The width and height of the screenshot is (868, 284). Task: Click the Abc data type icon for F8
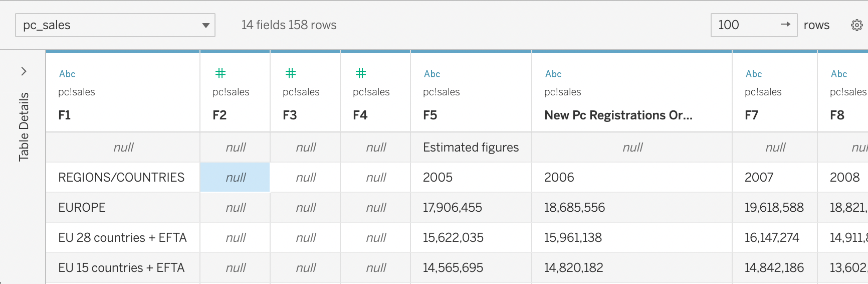click(839, 74)
